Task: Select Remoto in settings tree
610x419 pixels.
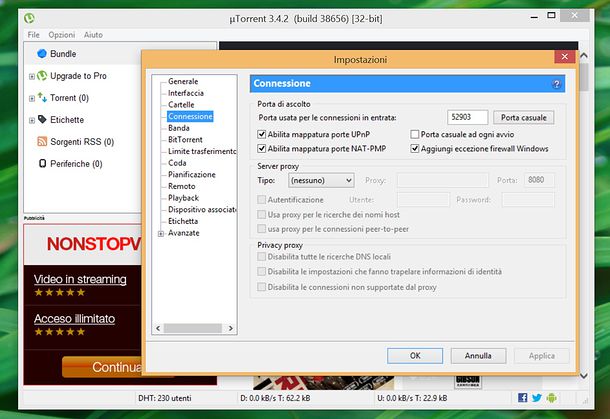Action: point(181,186)
